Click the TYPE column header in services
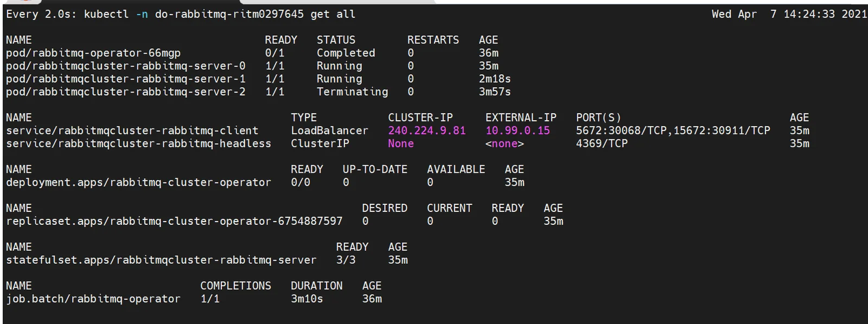Viewport: 868px width, 324px height. coord(304,118)
